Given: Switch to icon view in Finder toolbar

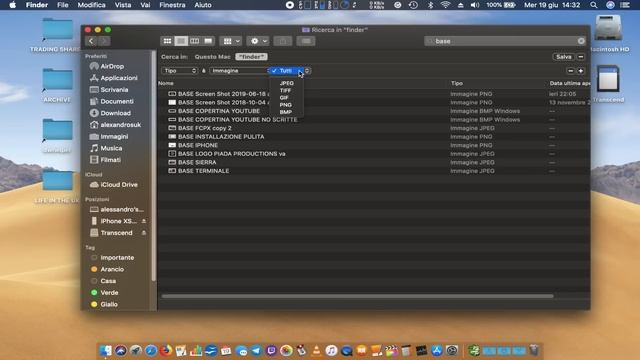Looking at the screenshot, I should 167,41.
